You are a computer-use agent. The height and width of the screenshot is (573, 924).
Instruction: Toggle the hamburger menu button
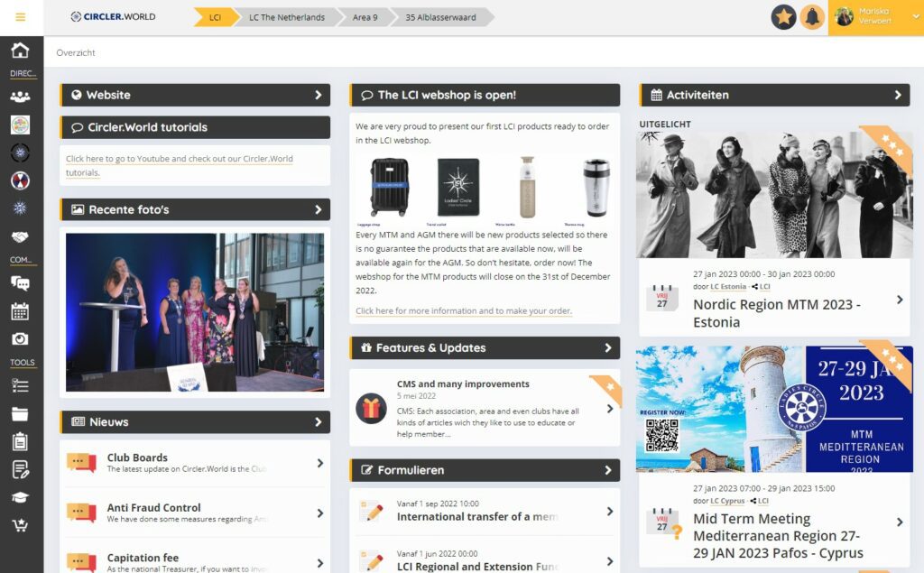[x=21, y=17]
